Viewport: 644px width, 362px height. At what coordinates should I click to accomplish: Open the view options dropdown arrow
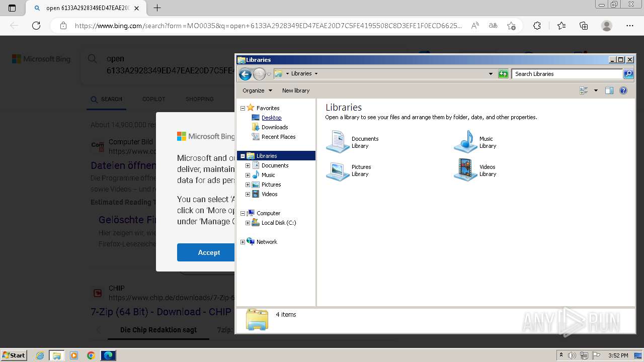tap(596, 90)
